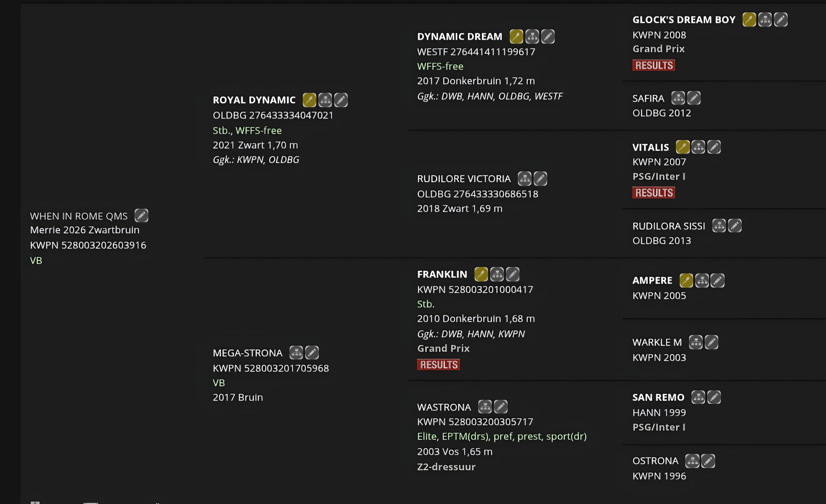Click the RESULTS button under VITALIS

point(653,193)
